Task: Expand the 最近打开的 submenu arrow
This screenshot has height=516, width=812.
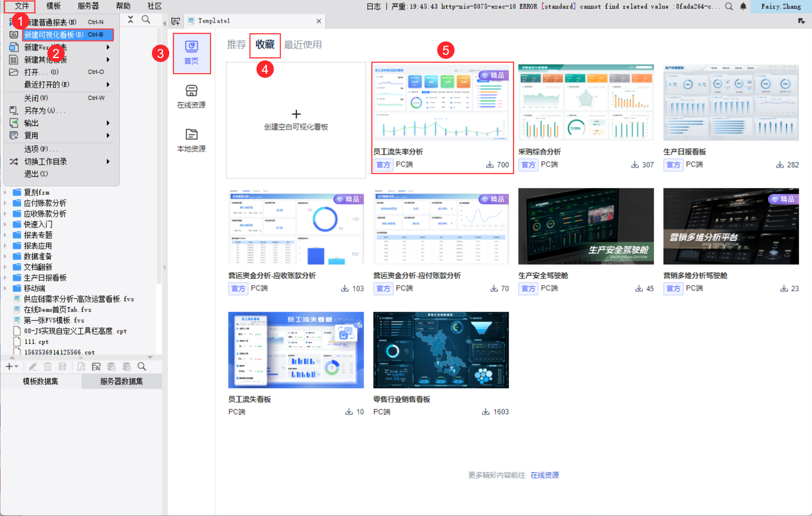Action: click(108, 84)
